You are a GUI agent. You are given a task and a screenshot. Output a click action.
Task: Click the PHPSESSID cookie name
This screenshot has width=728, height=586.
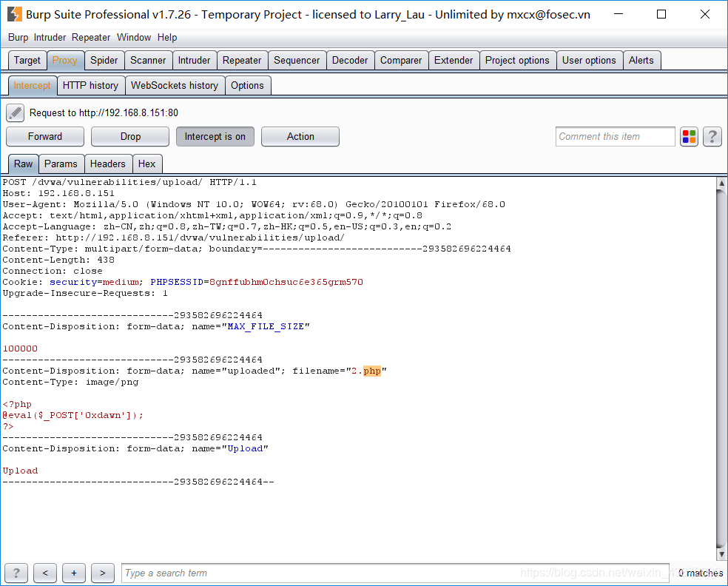pos(177,282)
